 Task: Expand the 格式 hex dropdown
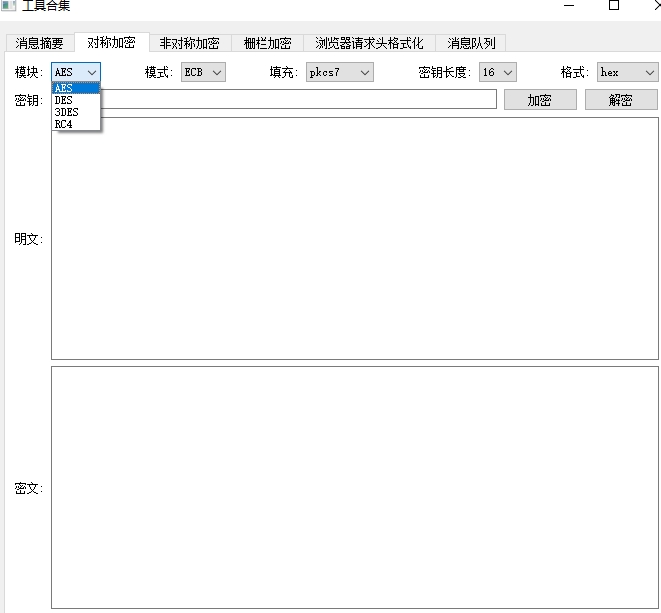[627, 72]
